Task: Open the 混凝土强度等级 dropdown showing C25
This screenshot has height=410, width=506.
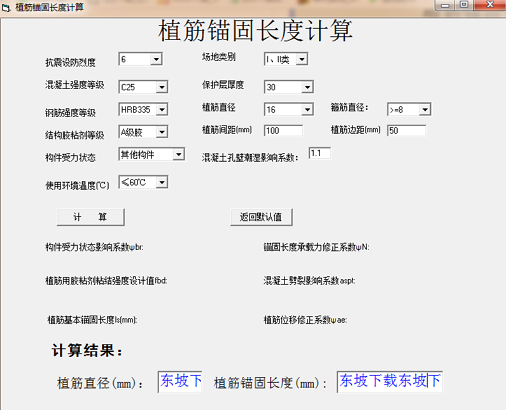Action: pos(143,87)
